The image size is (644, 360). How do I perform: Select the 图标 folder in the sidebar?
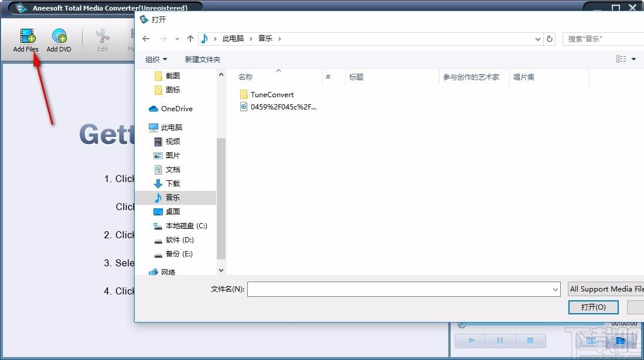[168, 90]
